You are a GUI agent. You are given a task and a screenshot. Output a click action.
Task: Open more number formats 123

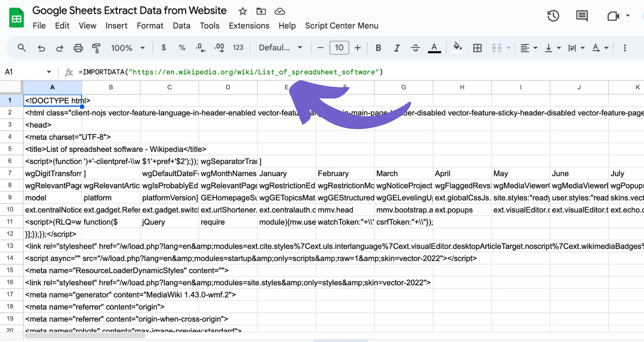238,48
